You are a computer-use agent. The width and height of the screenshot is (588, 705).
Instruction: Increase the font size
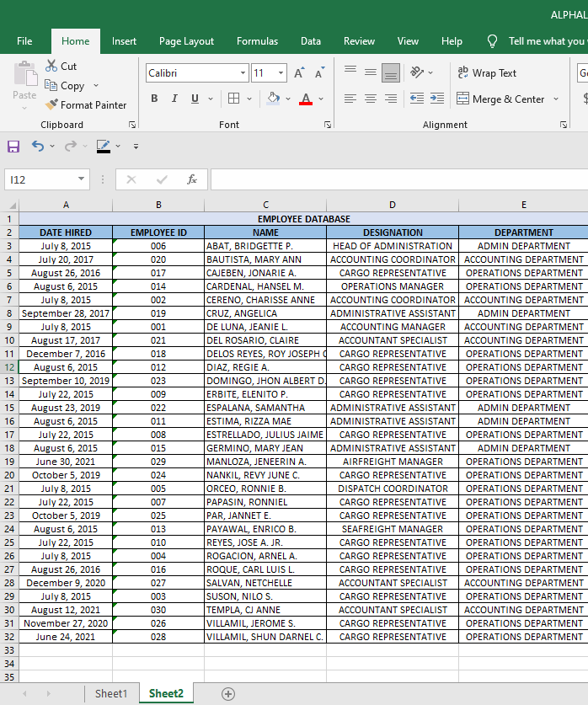coord(299,73)
